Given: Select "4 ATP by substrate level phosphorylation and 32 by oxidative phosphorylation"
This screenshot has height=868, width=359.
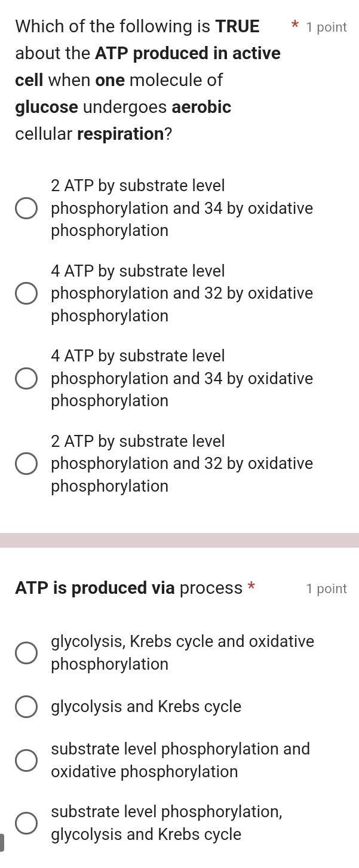Looking at the screenshot, I should pyautogui.click(x=26, y=293).
